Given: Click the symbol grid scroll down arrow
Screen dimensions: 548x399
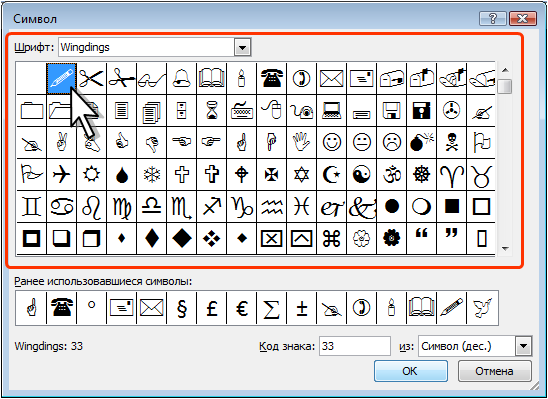Looking at the screenshot, I should [505, 248].
